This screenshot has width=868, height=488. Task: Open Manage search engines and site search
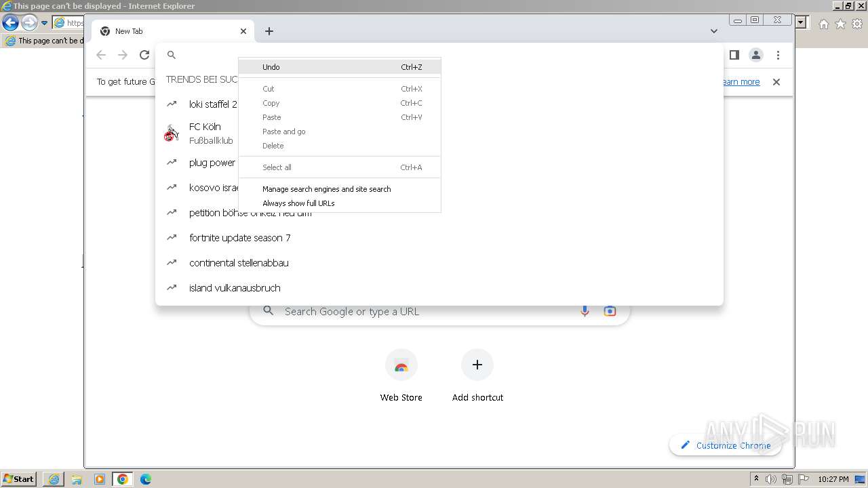tap(340, 189)
